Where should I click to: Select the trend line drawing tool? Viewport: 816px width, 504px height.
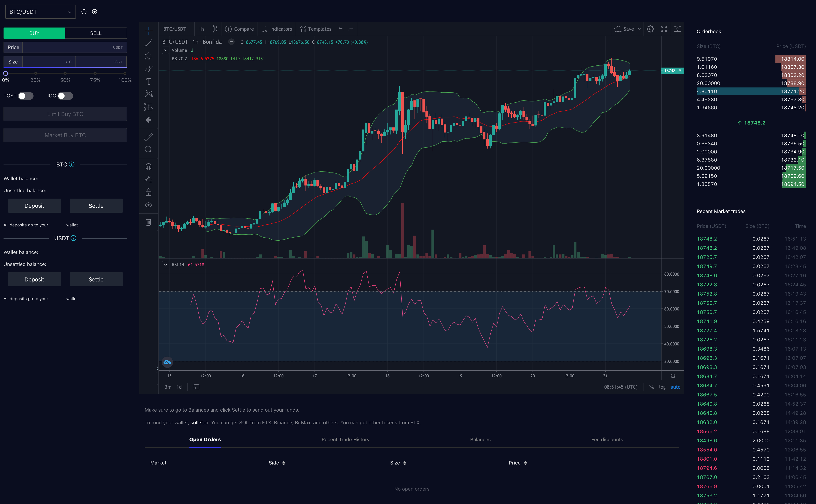(148, 43)
